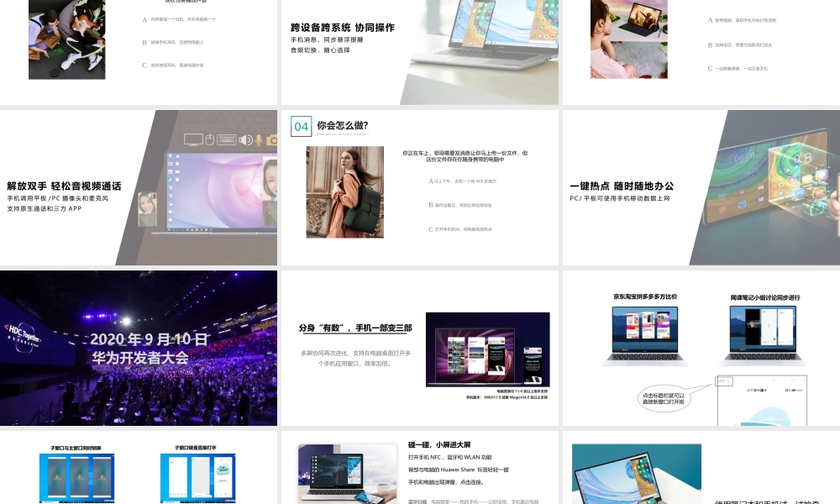Click the laptop under 网课笔记小组讨论同步进行
Viewport: 840px width, 504px height.
(764, 334)
